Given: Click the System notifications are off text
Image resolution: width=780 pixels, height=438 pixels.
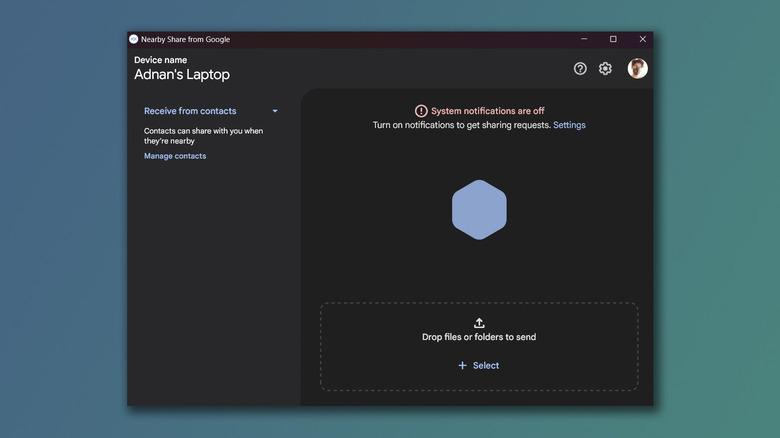Looking at the screenshot, I should (488, 111).
